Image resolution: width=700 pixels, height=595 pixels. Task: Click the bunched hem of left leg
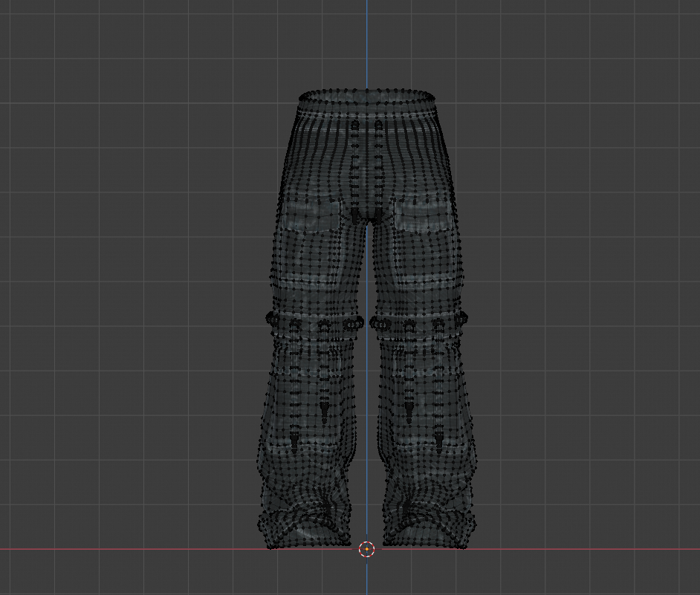307,524
